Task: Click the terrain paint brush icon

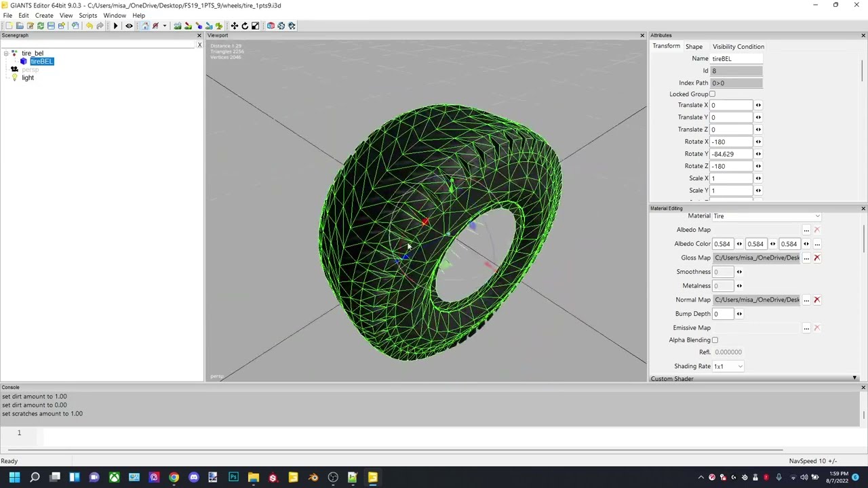Action: pyautogui.click(x=188, y=26)
